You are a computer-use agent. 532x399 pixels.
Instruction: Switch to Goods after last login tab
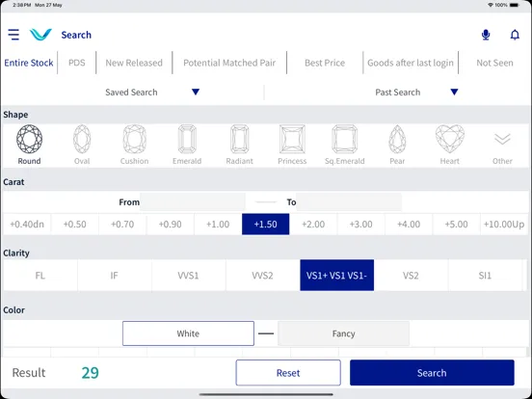(x=411, y=63)
